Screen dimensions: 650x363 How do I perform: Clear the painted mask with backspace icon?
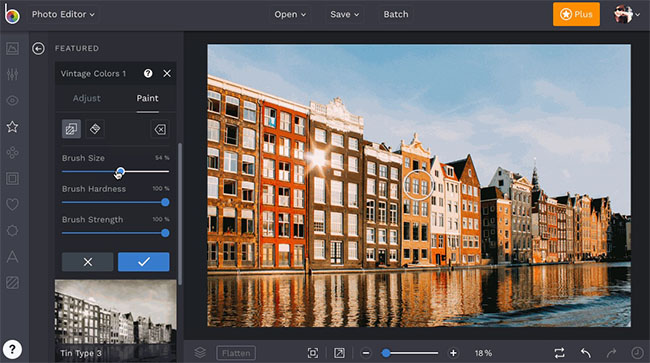pyautogui.click(x=160, y=129)
